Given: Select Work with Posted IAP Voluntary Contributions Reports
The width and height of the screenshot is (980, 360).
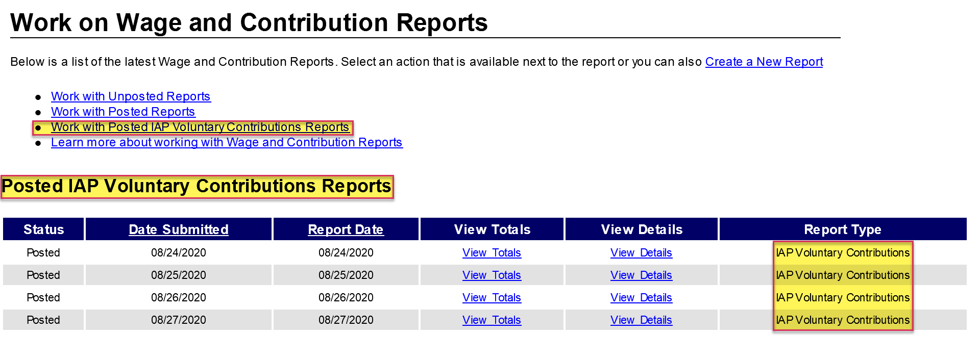Looking at the screenshot, I should [200, 127].
